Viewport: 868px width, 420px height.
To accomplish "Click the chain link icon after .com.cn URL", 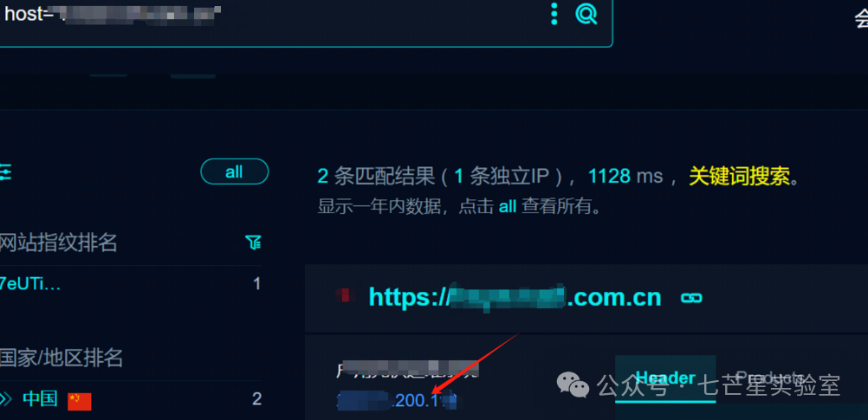I will pyautogui.click(x=691, y=298).
